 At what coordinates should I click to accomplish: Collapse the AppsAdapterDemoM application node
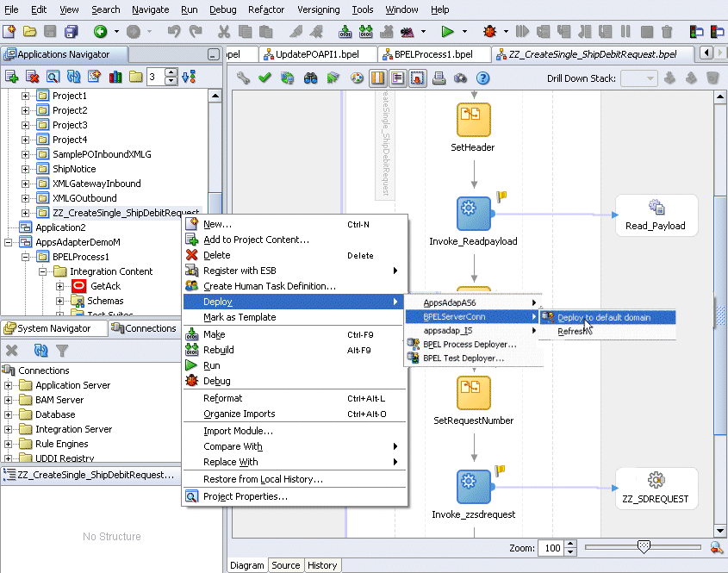pos(8,242)
